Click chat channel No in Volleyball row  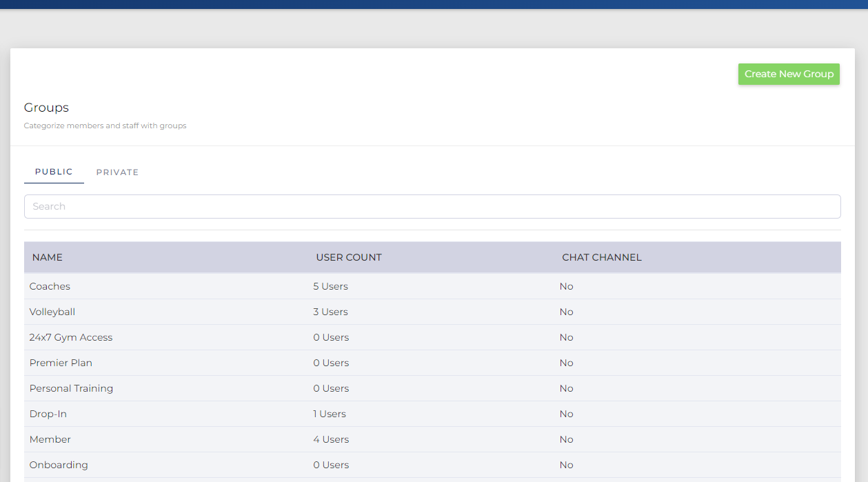567,312
